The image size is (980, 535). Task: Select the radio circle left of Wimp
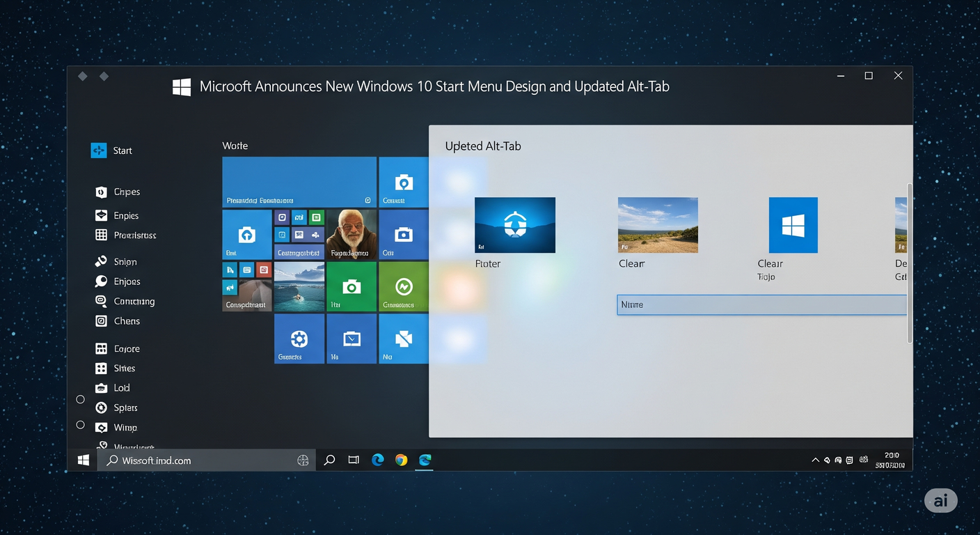80,425
